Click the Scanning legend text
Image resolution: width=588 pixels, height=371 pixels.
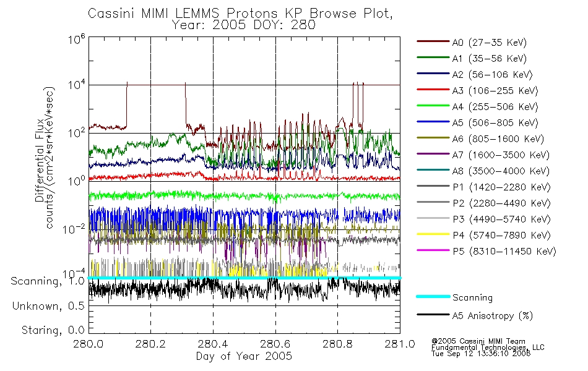[x=472, y=298]
